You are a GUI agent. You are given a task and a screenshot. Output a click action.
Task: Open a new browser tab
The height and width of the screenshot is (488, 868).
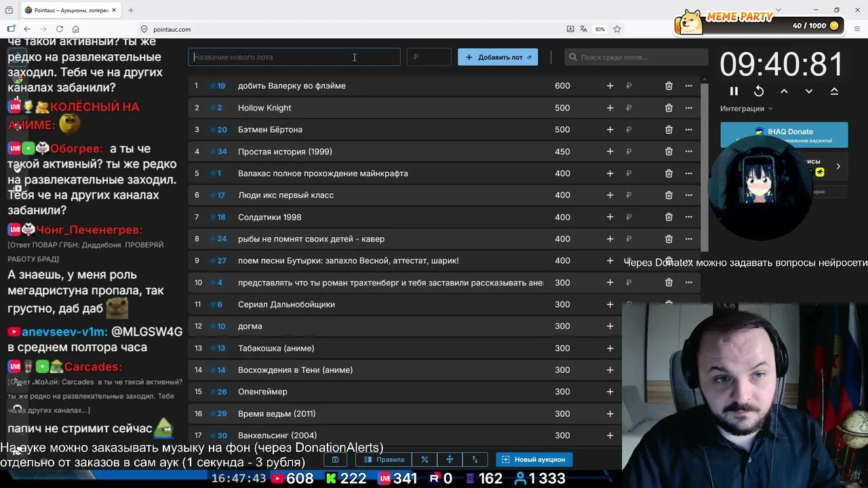131,10
